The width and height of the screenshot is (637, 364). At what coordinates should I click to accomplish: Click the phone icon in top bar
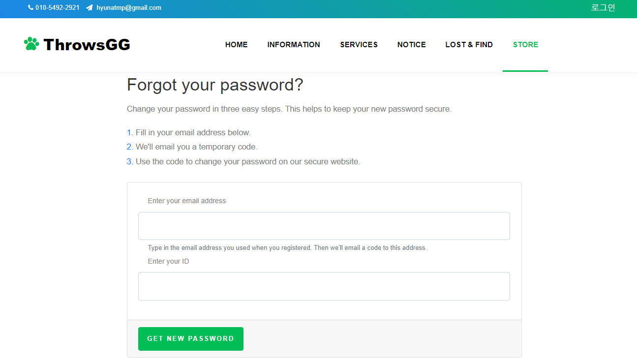(x=30, y=8)
